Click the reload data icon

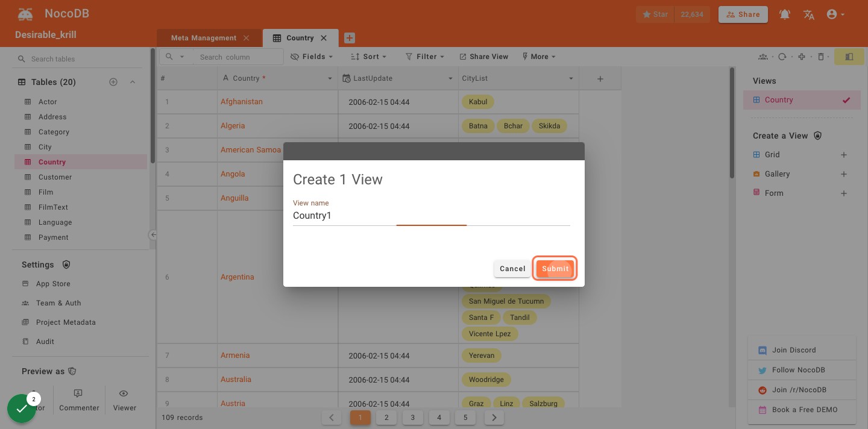782,57
